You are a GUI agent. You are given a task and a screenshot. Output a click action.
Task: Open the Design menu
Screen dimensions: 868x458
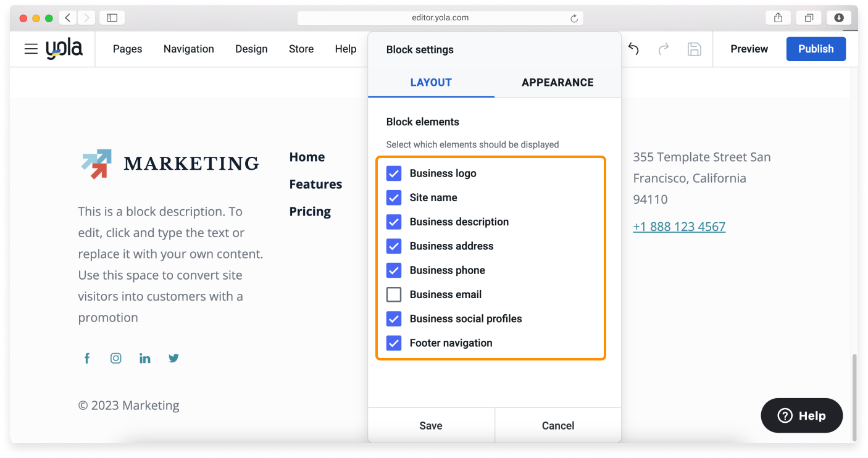click(x=251, y=49)
